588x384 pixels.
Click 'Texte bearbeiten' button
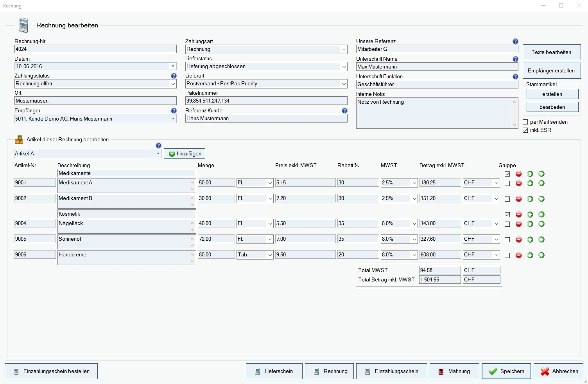point(552,52)
